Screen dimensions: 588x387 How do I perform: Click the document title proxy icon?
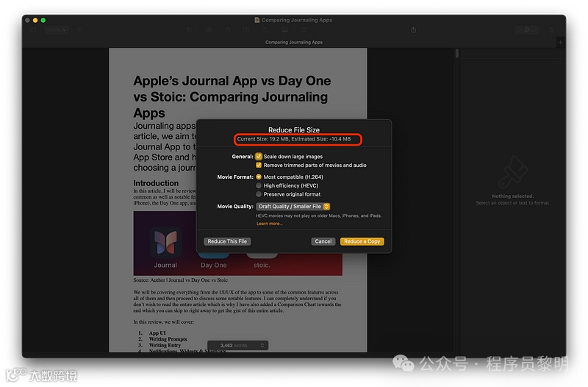pos(257,21)
